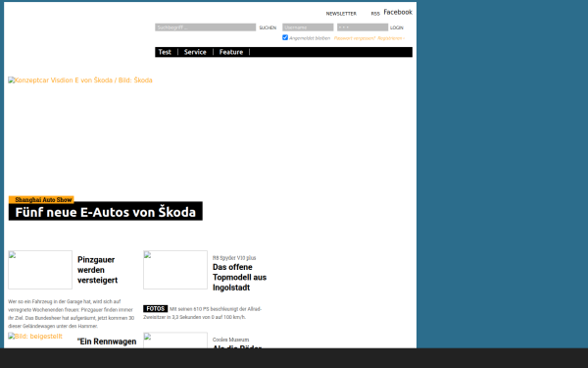Open the Konzeptcar Vision E Škoda image link
The image size is (588, 368).
point(80,80)
